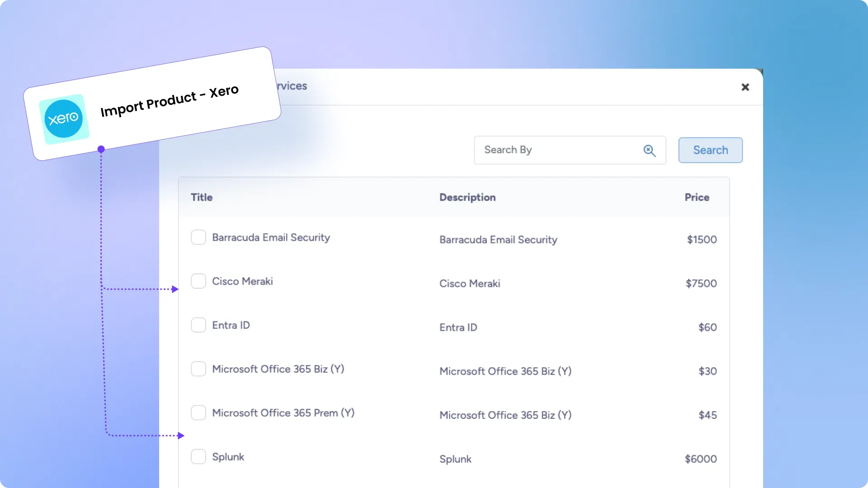868x488 pixels.
Task: Click the Cisco Meraki description text
Action: point(470,284)
